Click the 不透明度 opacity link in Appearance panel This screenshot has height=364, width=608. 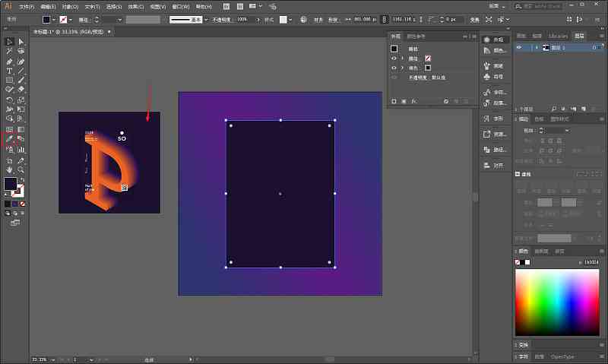click(417, 78)
